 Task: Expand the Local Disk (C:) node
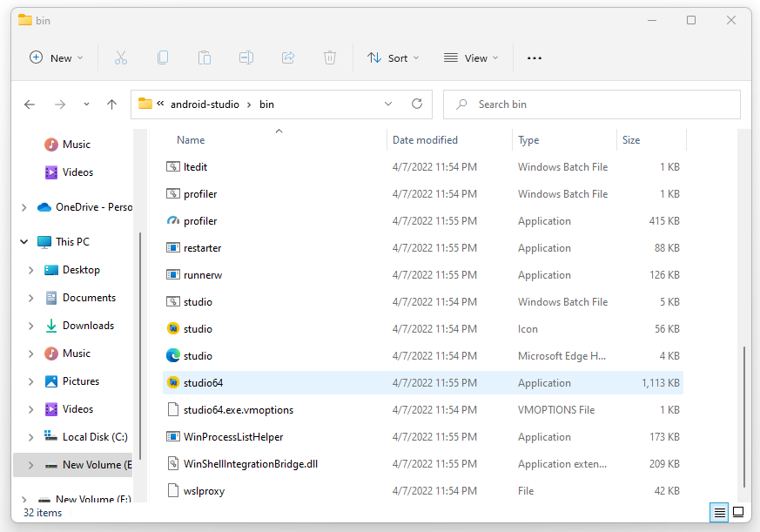pos(31,437)
